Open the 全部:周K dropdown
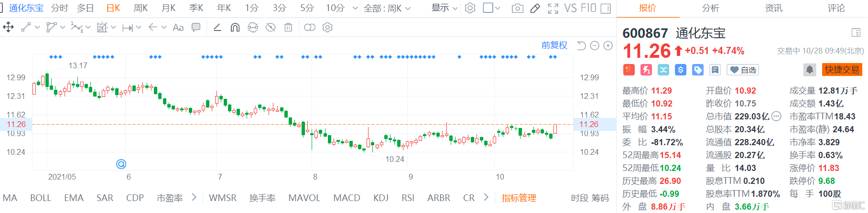 click(387, 8)
